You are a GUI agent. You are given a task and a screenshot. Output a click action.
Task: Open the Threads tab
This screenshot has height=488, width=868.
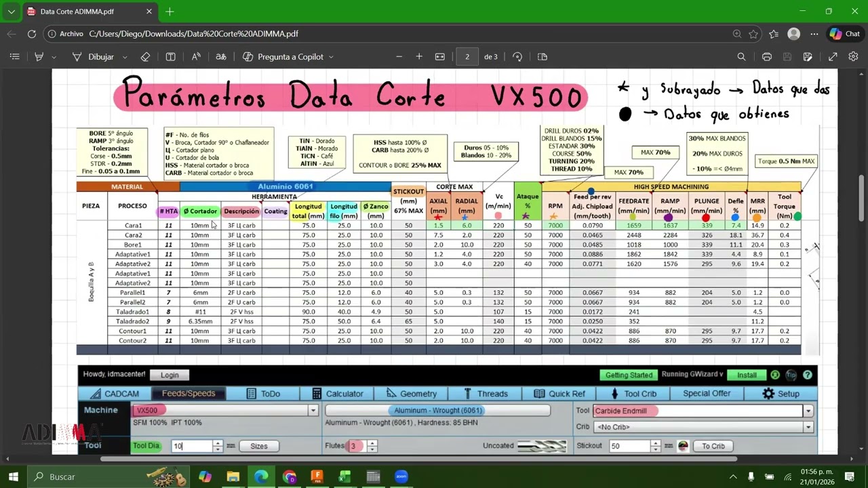pyautogui.click(x=486, y=394)
